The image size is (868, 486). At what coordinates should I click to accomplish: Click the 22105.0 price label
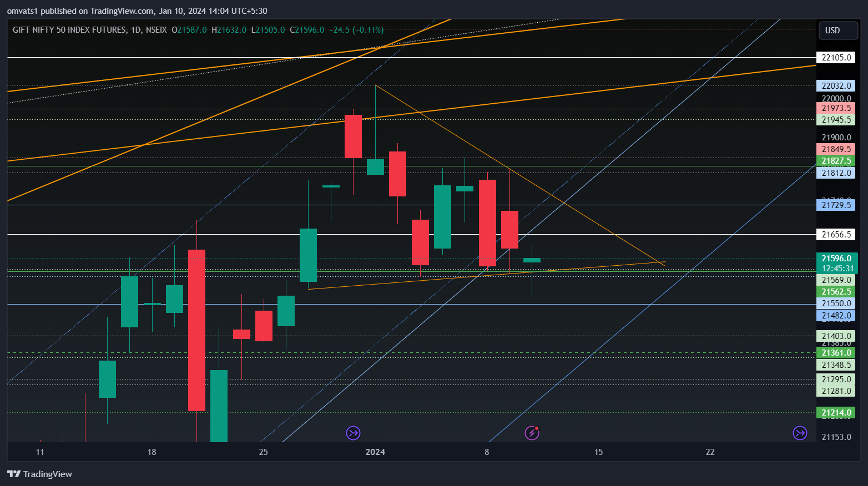[x=836, y=57]
